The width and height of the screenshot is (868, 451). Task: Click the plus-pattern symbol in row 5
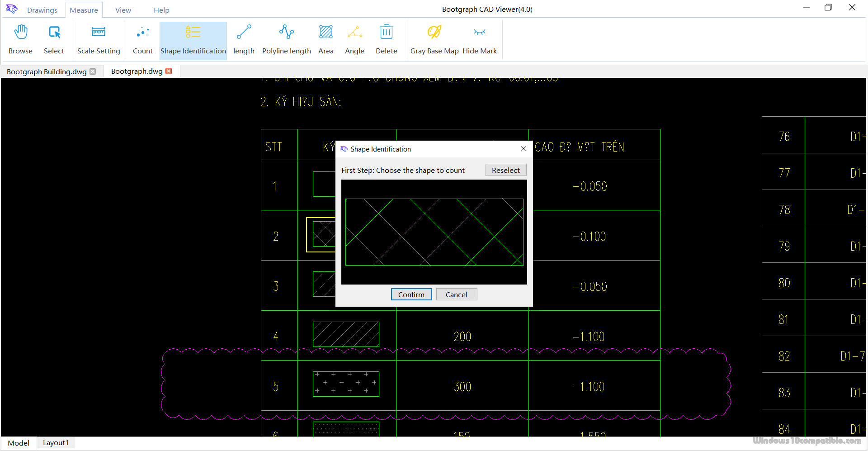coord(346,384)
